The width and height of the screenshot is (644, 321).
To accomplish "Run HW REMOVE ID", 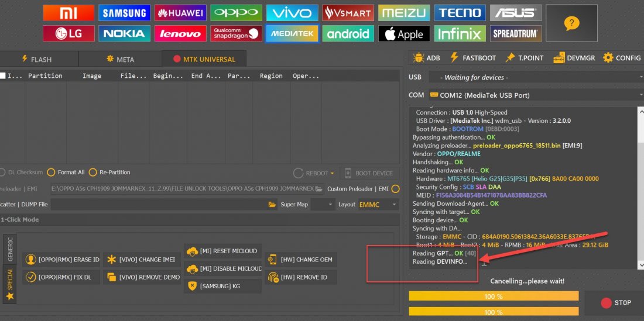I will point(301,277).
